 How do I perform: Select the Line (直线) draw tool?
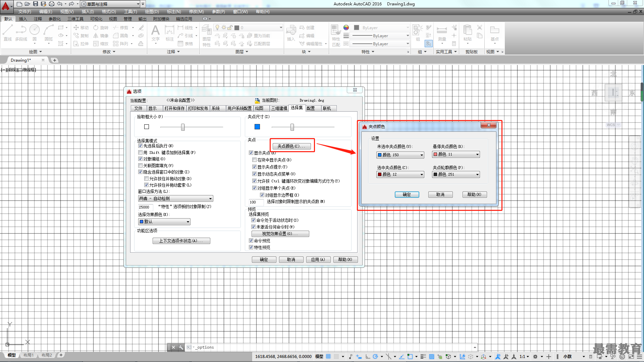coord(8,33)
